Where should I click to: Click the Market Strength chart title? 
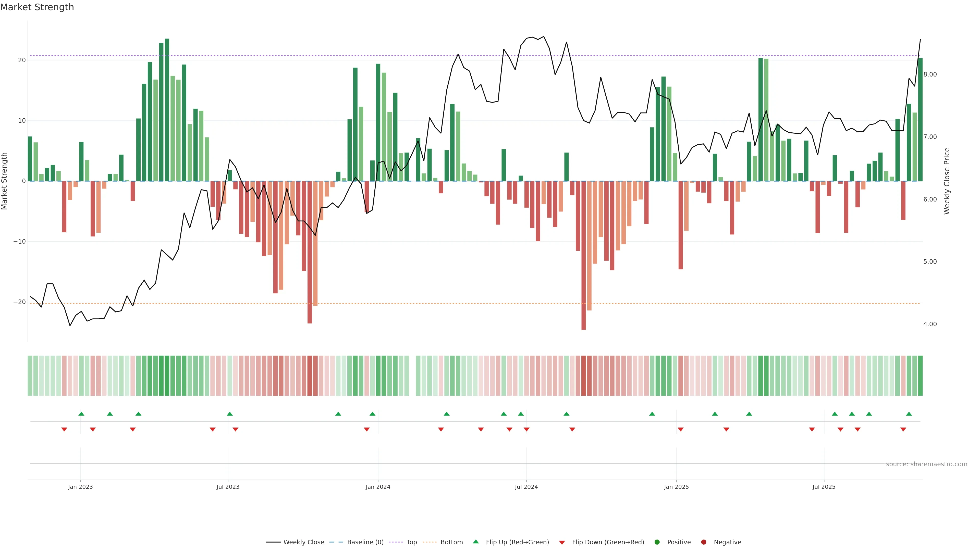(37, 7)
